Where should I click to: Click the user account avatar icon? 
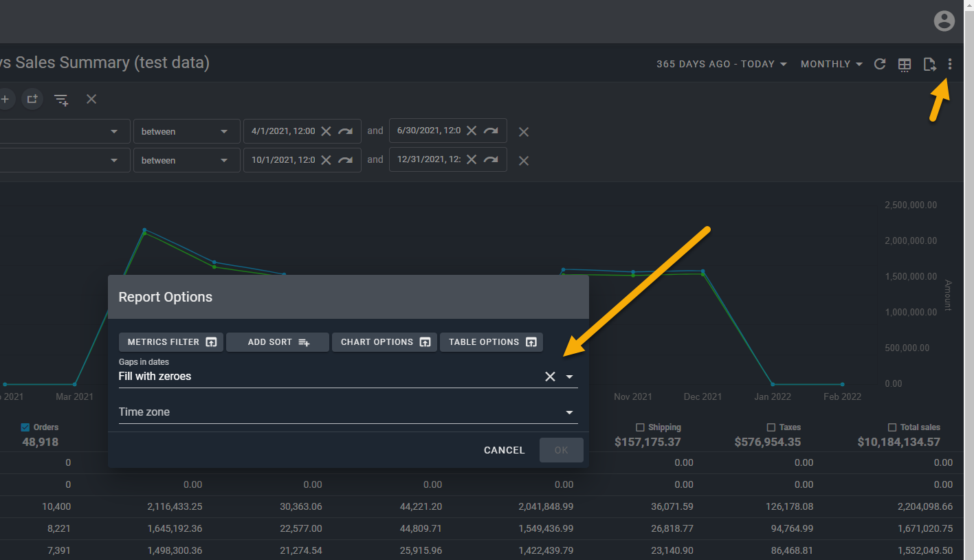pos(944,21)
